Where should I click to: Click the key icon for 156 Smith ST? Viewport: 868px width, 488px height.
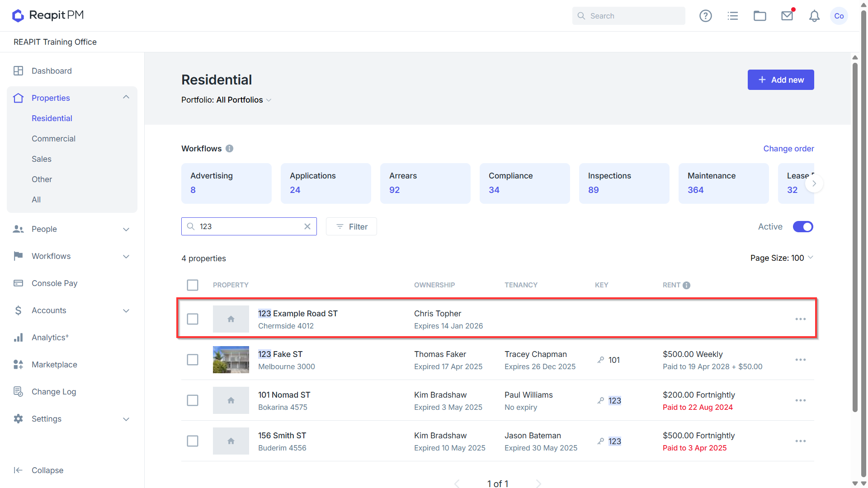[x=600, y=441]
